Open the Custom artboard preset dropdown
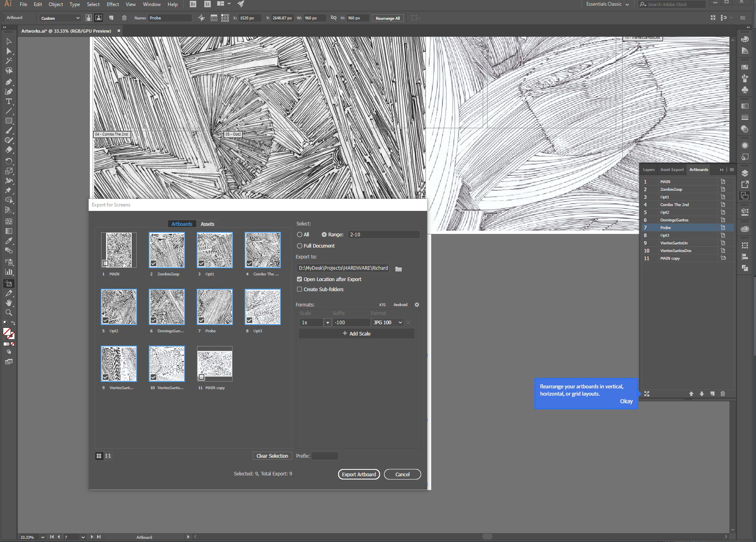 pyautogui.click(x=60, y=18)
